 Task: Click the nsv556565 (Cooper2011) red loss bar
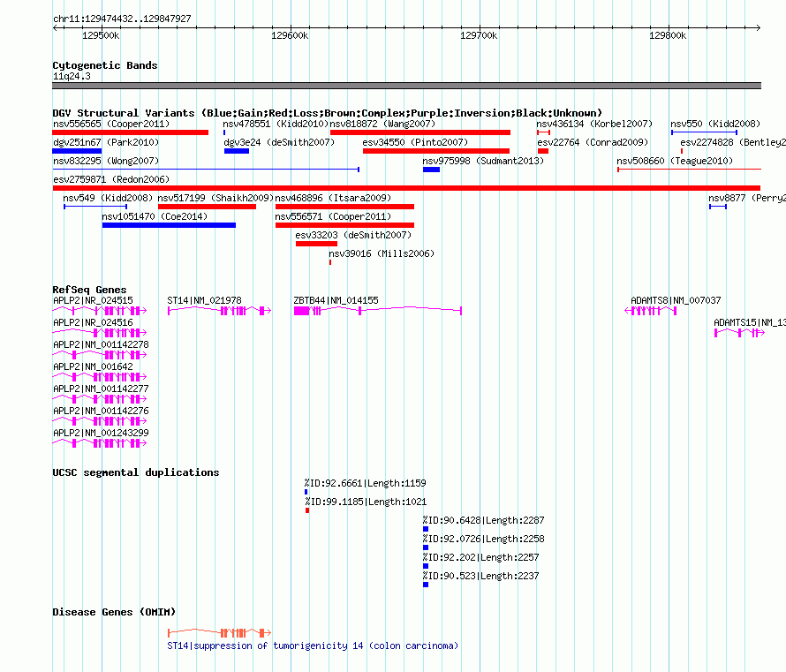coord(131,132)
